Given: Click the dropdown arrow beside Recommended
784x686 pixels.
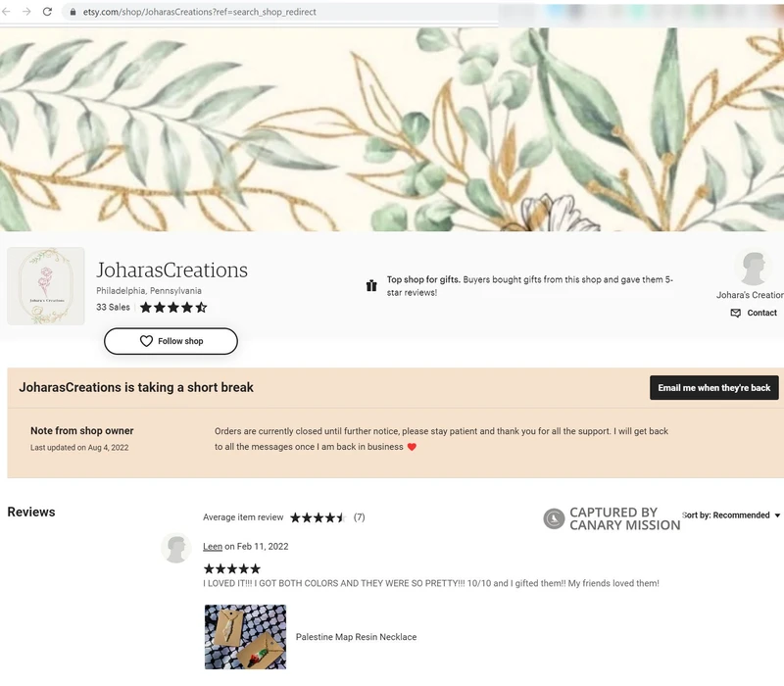Looking at the screenshot, I should point(777,515).
